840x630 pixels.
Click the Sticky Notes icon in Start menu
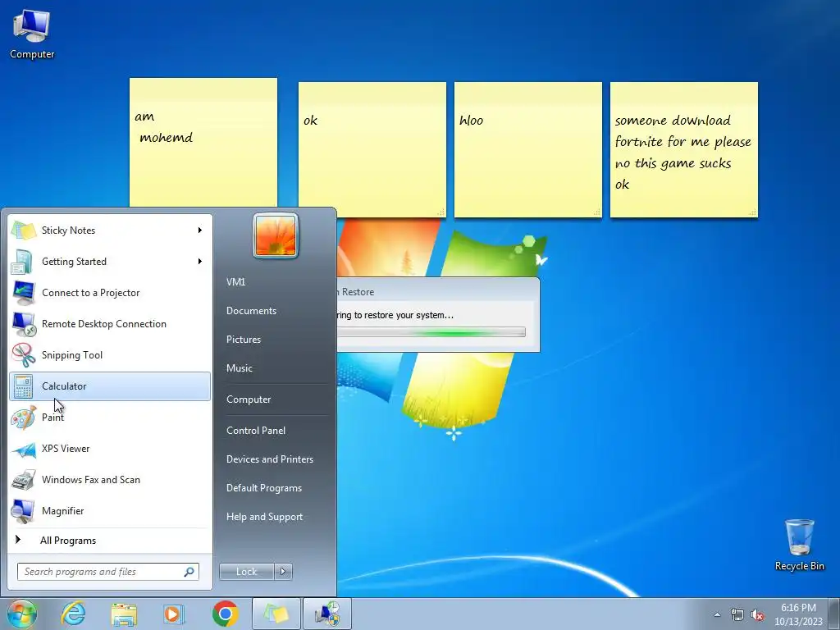pyautogui.click(x=23, y=231)
